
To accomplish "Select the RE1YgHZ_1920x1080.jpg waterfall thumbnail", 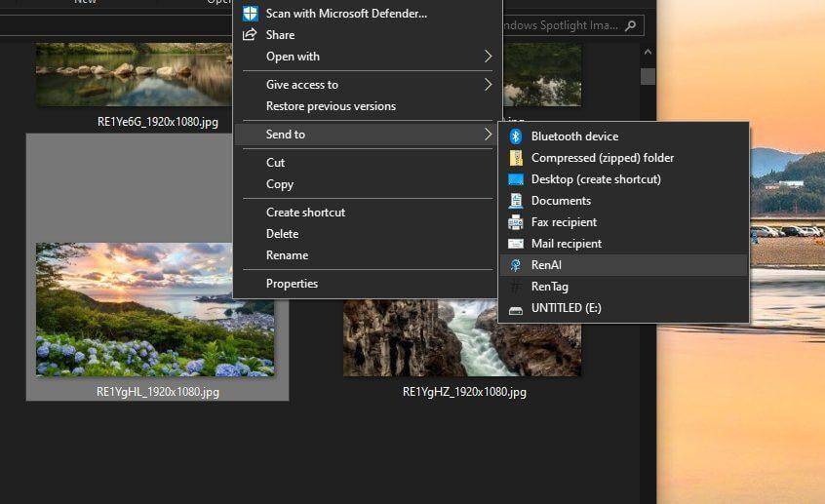I will [x=462, y=336].
